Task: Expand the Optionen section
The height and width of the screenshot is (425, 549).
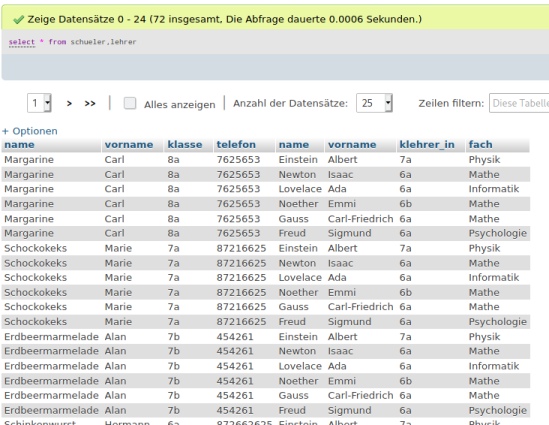Action: click(35, 131)
